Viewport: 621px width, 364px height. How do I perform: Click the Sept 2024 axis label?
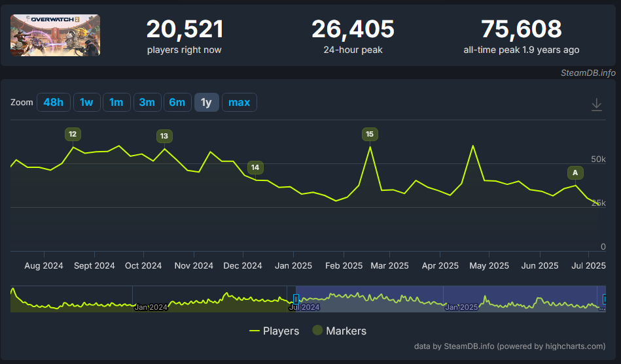(94, 265)
